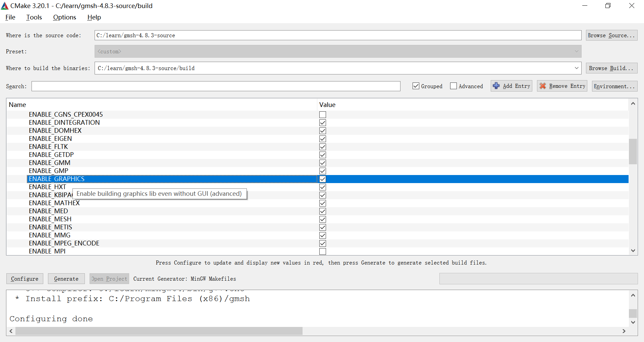The width and height of the screenshot is (644, 342).
Task: Open the Tools menu
Action: pos(34,17)
